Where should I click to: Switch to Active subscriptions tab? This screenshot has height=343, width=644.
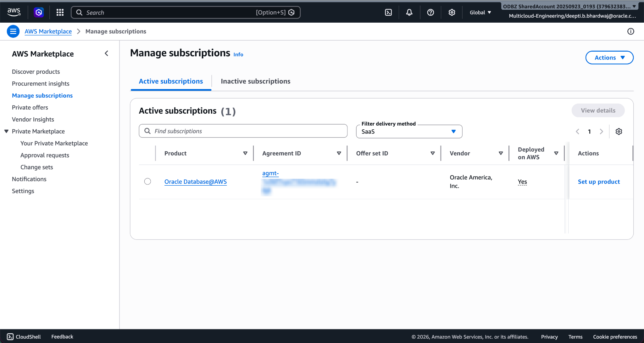pos(171,81)
